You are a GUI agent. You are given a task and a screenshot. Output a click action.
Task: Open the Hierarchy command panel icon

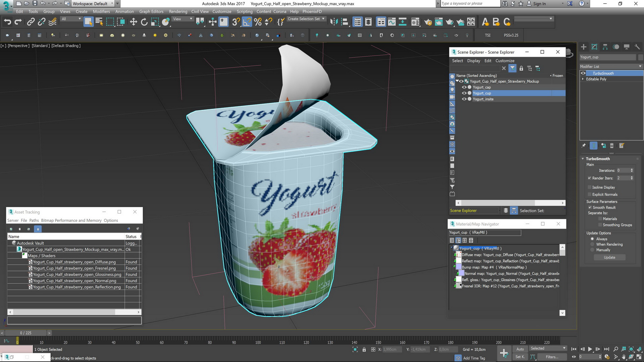605,47
